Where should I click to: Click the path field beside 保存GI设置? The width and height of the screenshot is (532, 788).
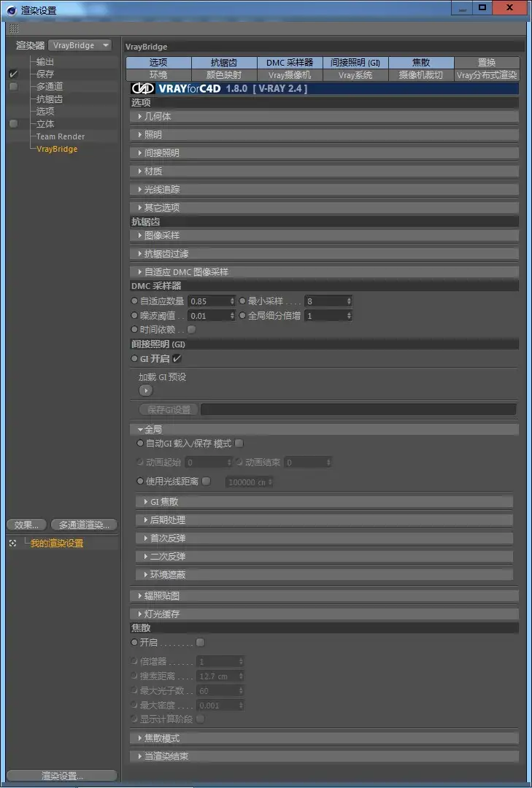coord(358,409)
